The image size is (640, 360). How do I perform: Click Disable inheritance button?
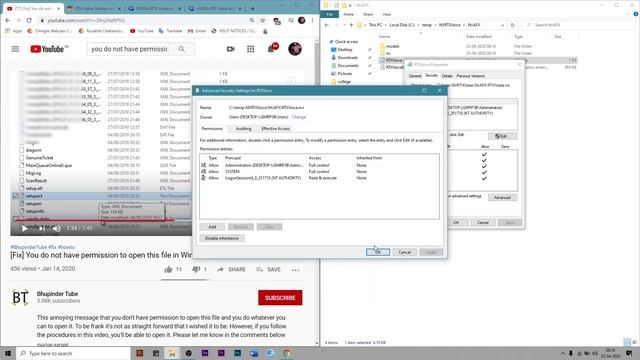tap(222, 238)
